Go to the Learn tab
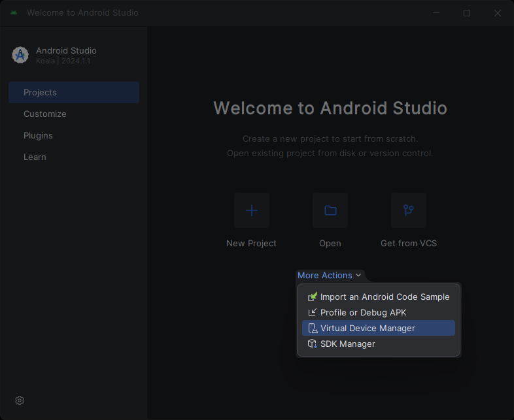The width and height of the screenshot is (514, 420). pyautogui.click(x=74, y=157)
